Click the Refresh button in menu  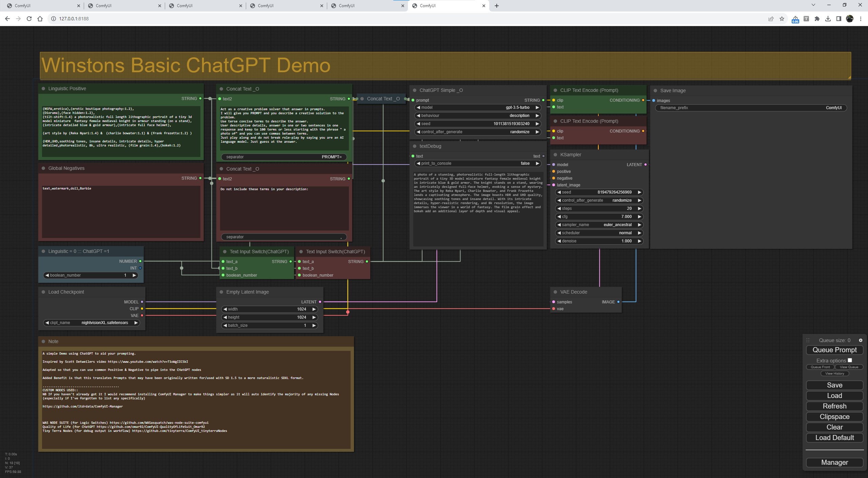pos(834,406)
